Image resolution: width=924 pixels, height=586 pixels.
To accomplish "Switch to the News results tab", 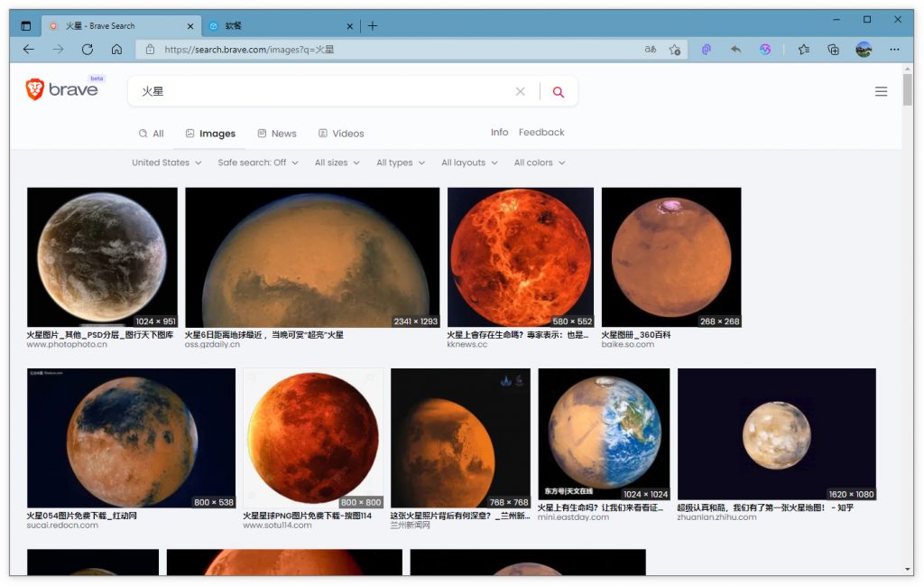I will click(277, 134).
